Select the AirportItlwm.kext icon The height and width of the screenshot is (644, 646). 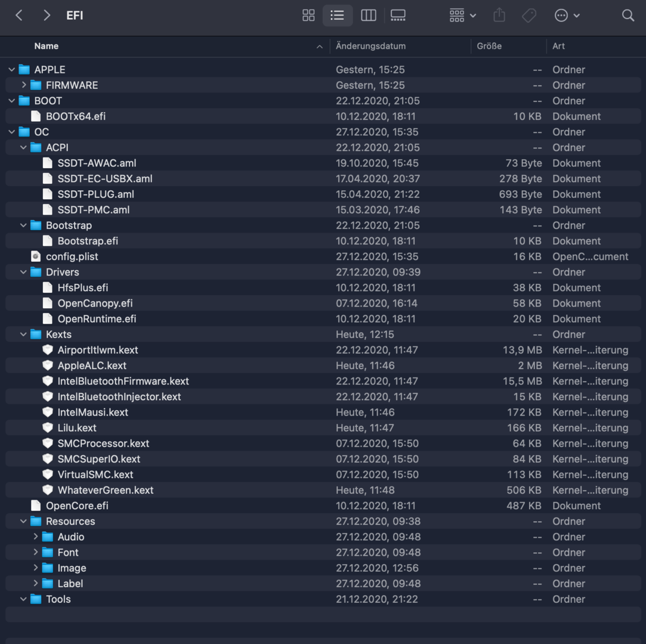click(x=48, y=350)
